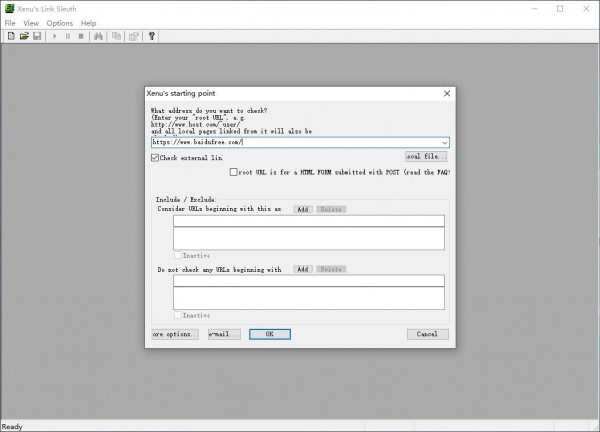Click Add next to Do not check URLs
This screenshot has width=600, height=432.
[303, 269]
